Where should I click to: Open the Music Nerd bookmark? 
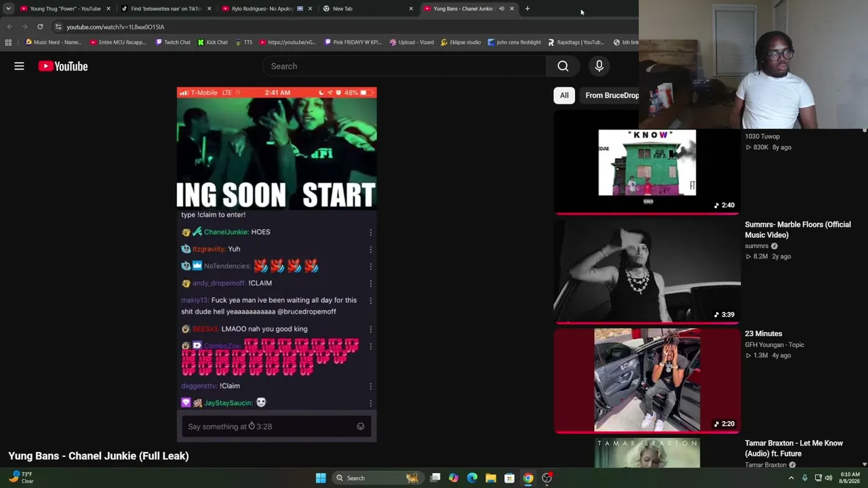tap(53, 42)
